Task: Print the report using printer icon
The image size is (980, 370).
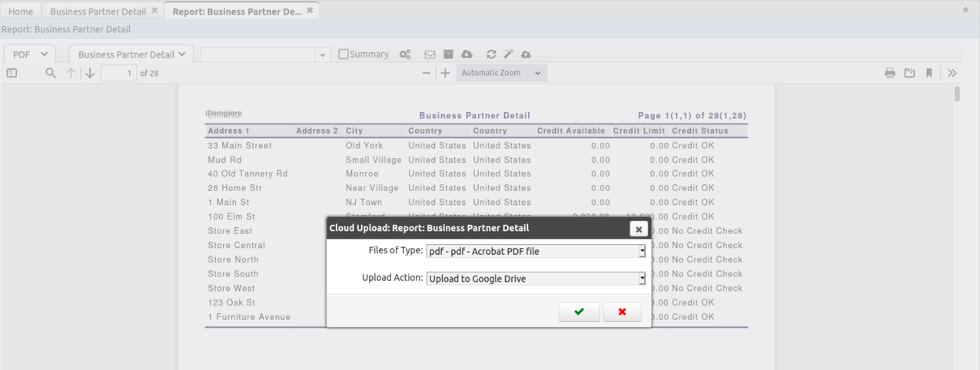Action: tap(890, 73)
